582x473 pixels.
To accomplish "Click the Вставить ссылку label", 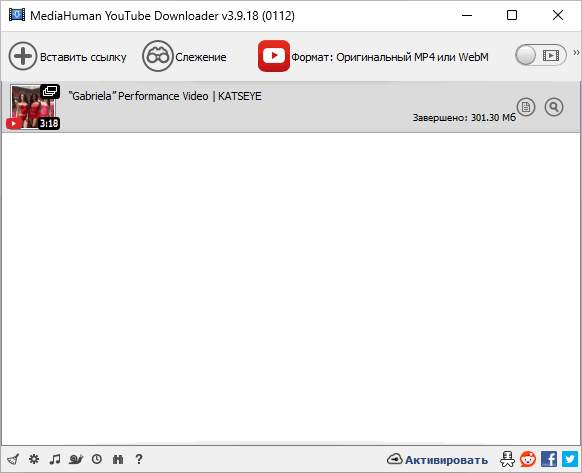I will pos(83,57).
